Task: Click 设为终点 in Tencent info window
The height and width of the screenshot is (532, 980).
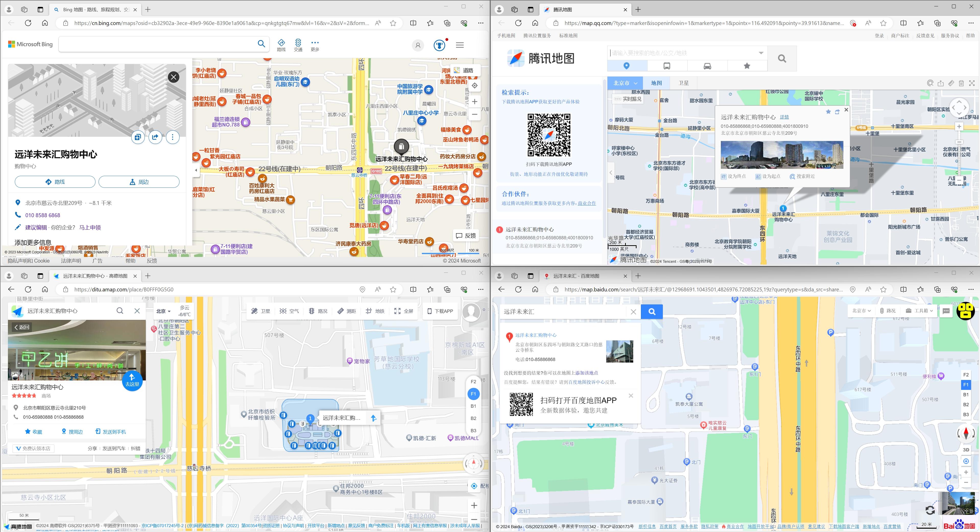Action: (734, 177)
